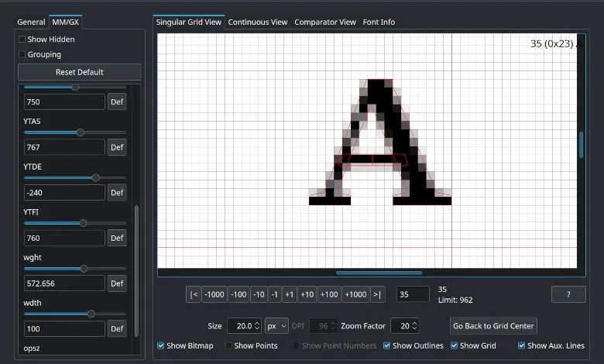The image size is (604, 364).
Task: Adjust the YTAS slider handle
Action: [x=80, y=132]
